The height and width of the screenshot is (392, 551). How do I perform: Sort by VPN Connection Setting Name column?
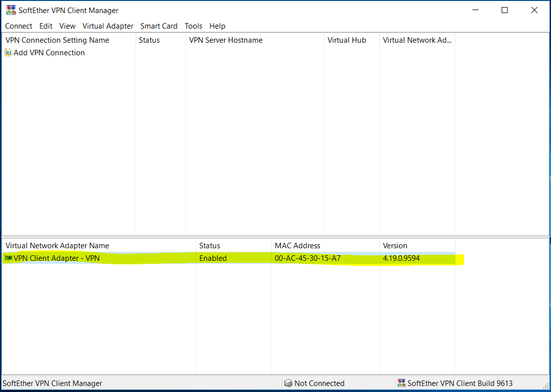click(68, 40)
